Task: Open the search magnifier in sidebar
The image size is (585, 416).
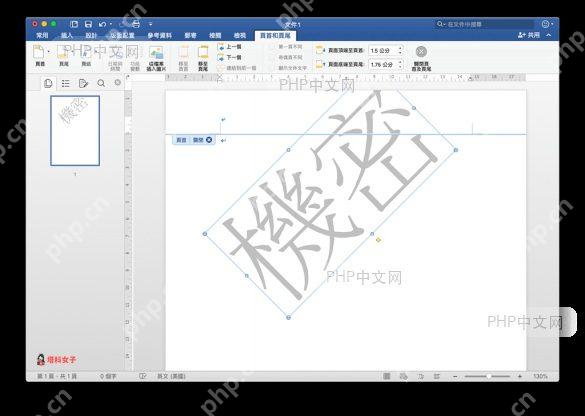Action: point(101,83)
